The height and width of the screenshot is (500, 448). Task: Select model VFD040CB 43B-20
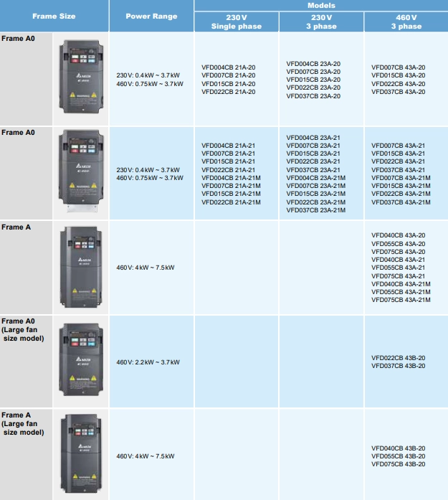point(398,448)
